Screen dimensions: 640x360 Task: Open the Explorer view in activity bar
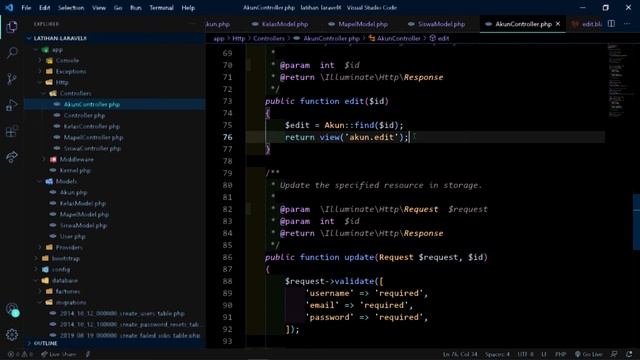[x=12, y=27]
